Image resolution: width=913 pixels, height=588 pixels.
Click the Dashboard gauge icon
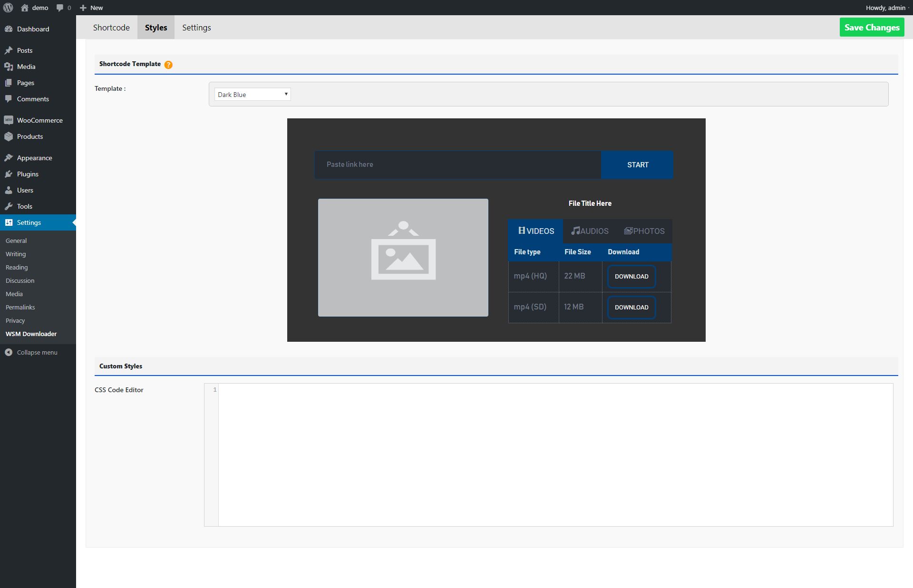(9, 29)
